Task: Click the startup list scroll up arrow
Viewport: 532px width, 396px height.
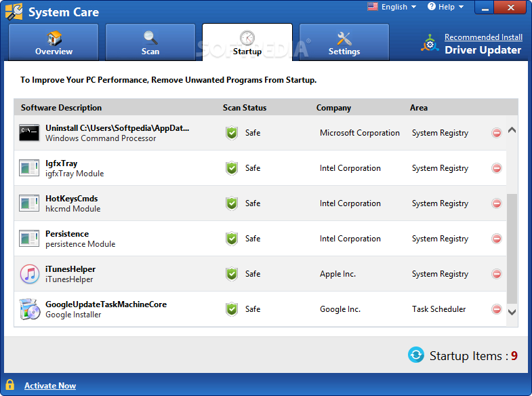Action: pyautogui.click(x=512, y=130)
